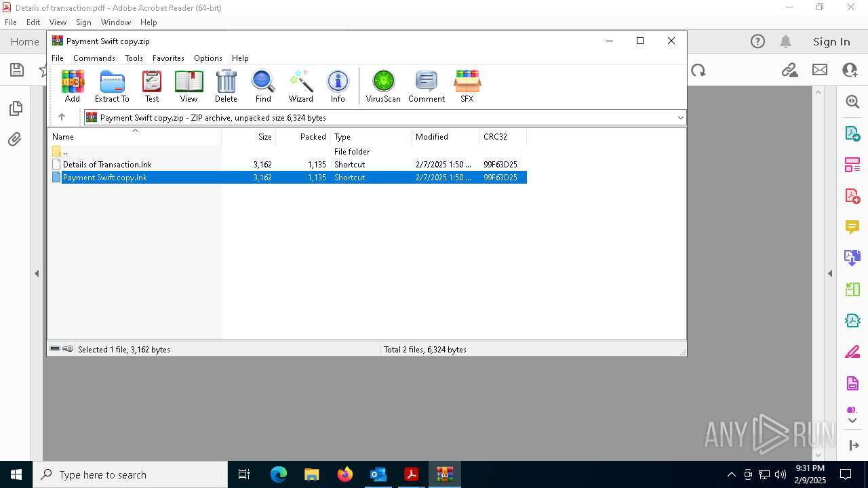Open Acrobat Window menu
The height and width of the screenshot is (488, 868).
click(x=116, y=22)
